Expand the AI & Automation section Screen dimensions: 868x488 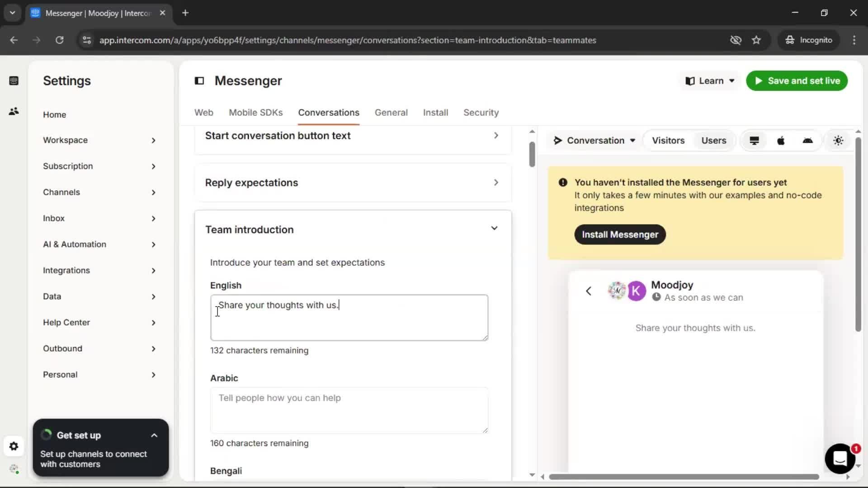pos(99,244)
